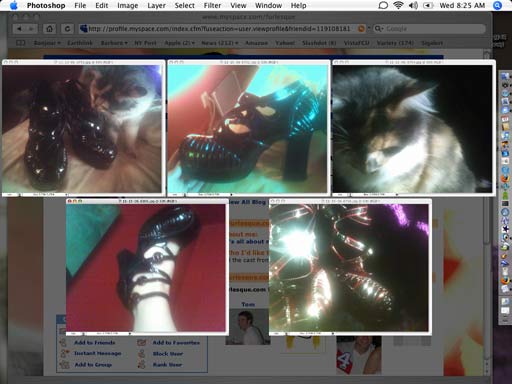Expand the News (212) bookmarks dropdown
The width and height of the screenshot is (512, 384).
(220, 43)
